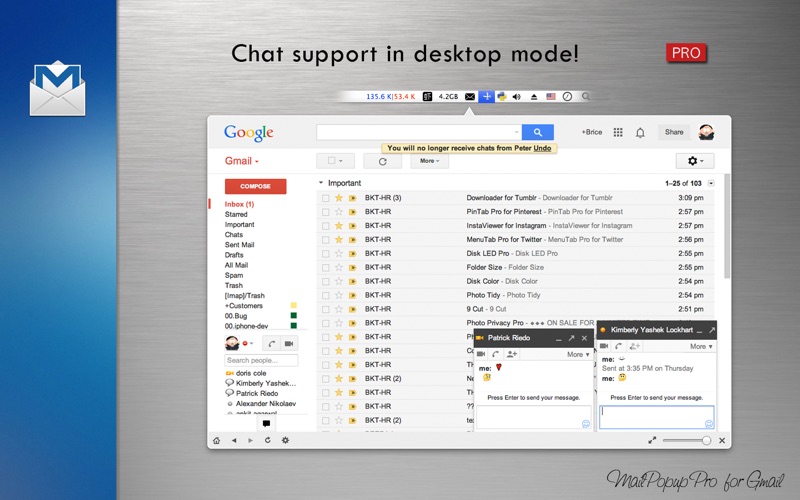Start a video call in Patrick Riedo chat
Screen dimensions: 800x500
[x=481, y=354]
